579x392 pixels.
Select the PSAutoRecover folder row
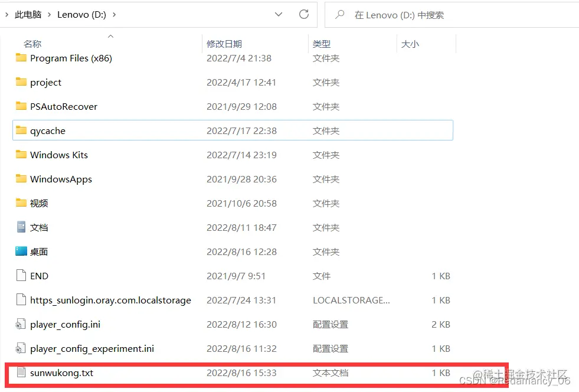pyautogui.click(x=66, y=106)
